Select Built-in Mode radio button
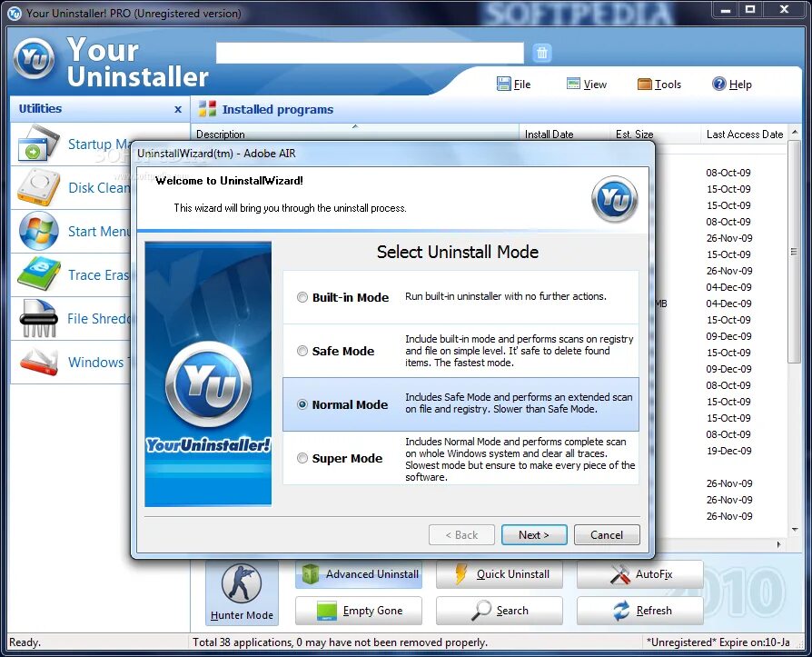Screen dimensions: 812x657 click(x=302, y=297)
